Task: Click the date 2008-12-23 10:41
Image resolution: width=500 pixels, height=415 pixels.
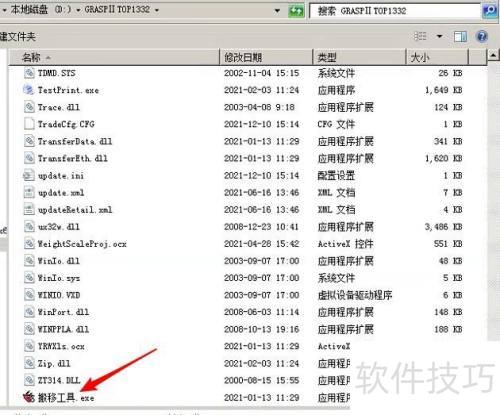Action: tap(262, 227)
